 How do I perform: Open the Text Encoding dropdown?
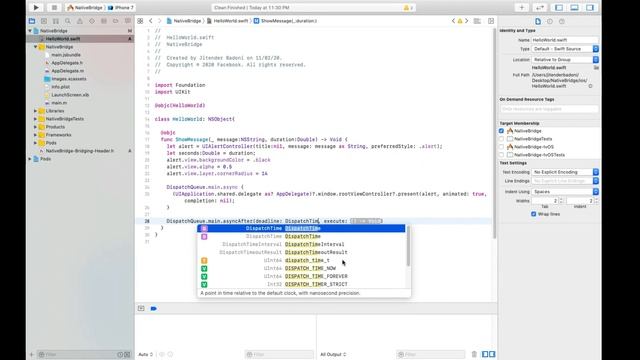[x=565, y=172]
